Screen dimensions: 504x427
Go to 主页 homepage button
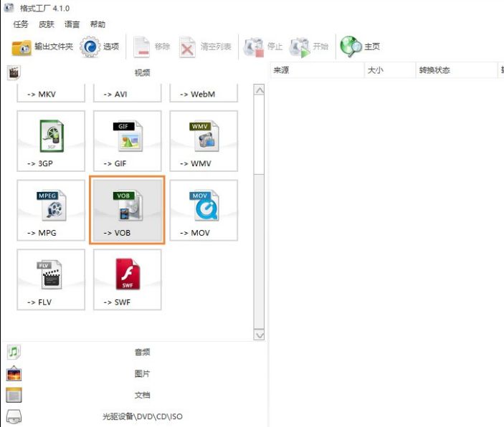361,47
